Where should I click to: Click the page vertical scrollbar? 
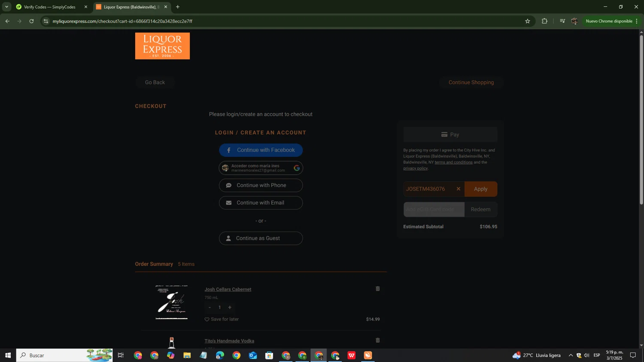(641, 119)
